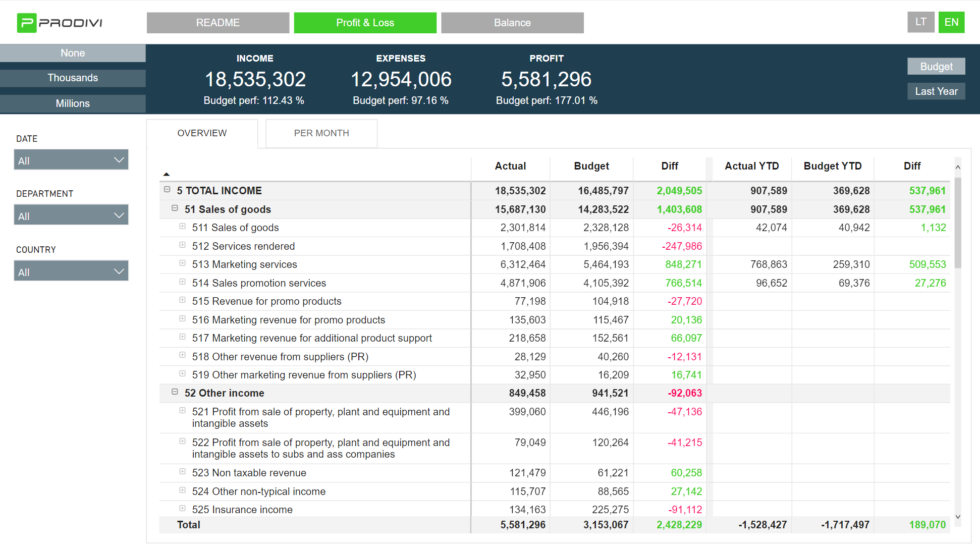Compare against Last Year
Viewport: 980px width, 550px height.
pyautogui.click(x=936, y=91)
